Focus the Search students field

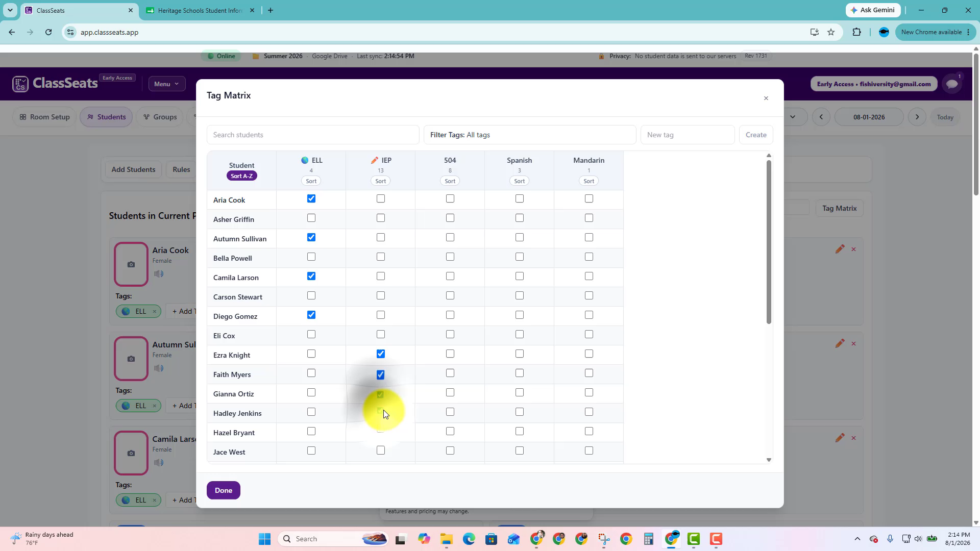[313, 135]
